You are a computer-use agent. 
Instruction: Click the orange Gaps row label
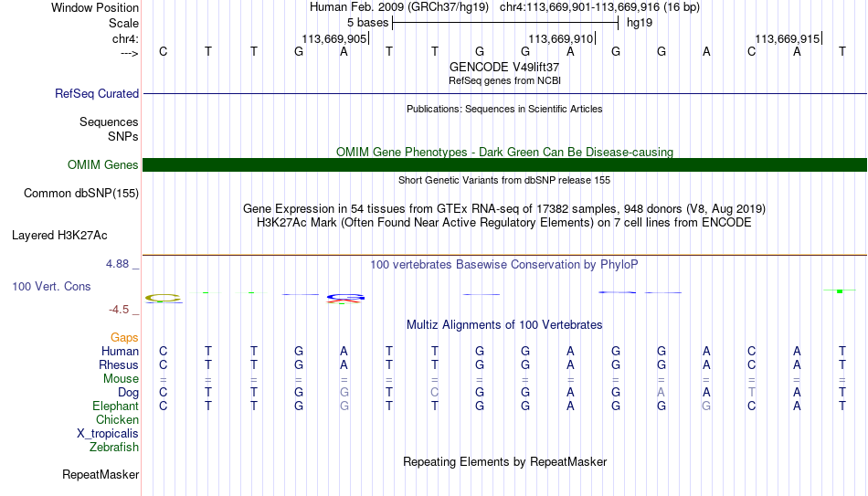pos(124,338)
